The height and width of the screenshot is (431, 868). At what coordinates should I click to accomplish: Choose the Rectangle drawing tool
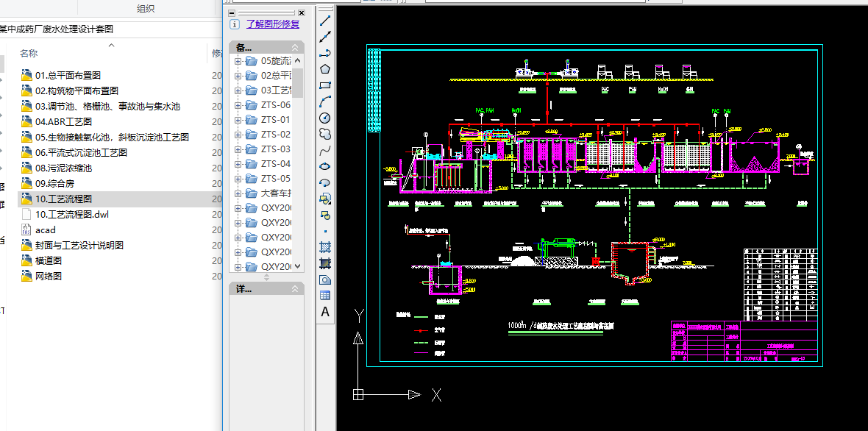pyautogui.click(x=324, y=85)
